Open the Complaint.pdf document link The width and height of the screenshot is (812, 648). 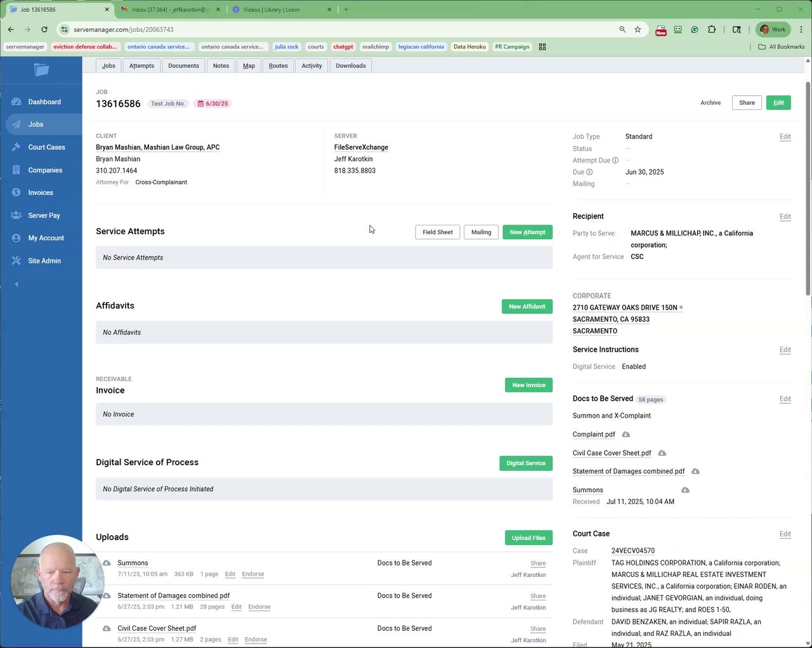coord(594,434)
